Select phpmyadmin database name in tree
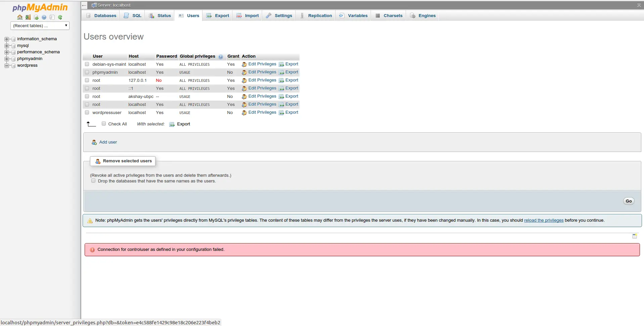The height and width of the screenshot is (326, 644). pos(30,59)
